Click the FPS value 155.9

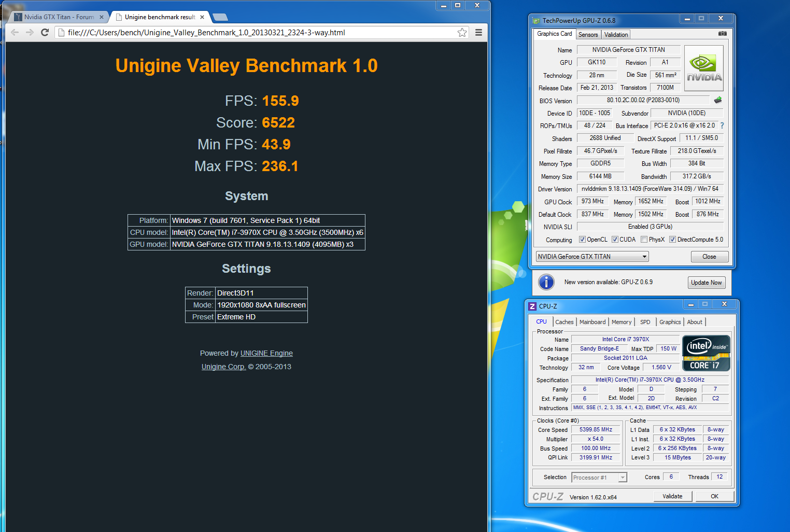click(x=280, y=101)
